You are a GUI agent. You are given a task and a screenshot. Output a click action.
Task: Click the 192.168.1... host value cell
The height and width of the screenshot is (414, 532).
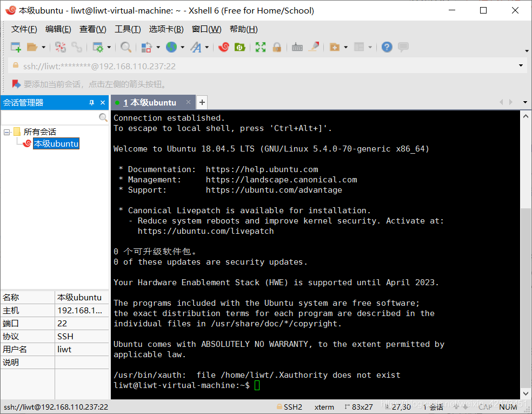(82, 311)
